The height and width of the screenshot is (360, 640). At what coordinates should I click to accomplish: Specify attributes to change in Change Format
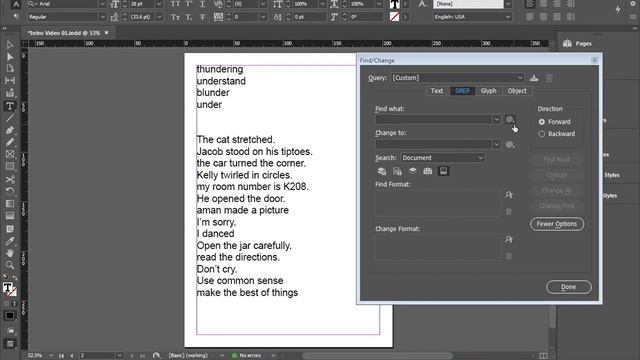(509, 240)
